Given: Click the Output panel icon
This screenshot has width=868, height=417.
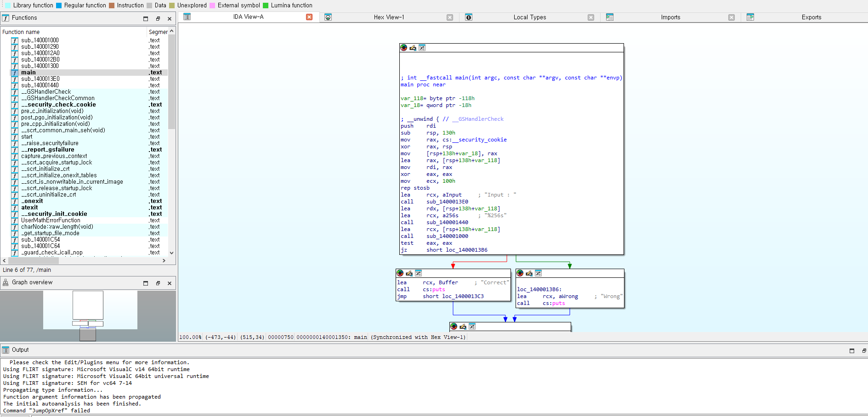Looking at the screenshot, I should (6, 350).
